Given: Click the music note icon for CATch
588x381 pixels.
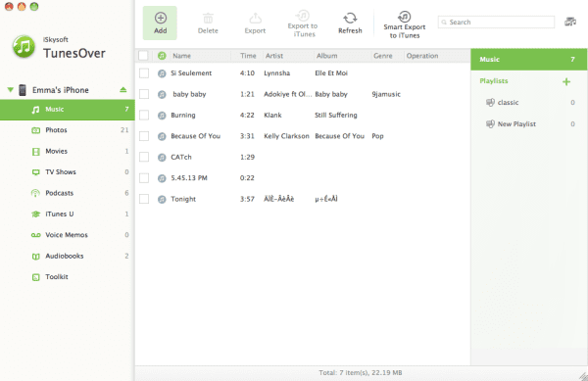Looking at the screenshot, I should click(162, 158).
